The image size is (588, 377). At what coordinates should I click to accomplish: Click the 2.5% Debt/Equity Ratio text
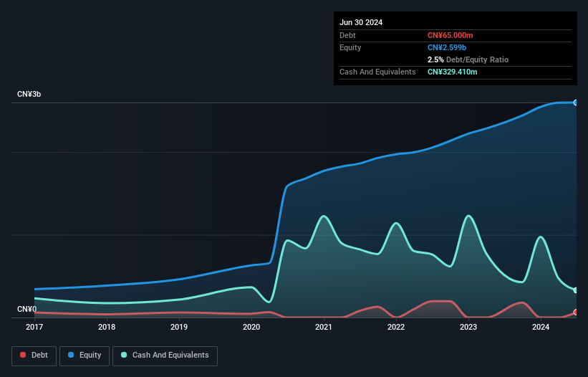468,59
